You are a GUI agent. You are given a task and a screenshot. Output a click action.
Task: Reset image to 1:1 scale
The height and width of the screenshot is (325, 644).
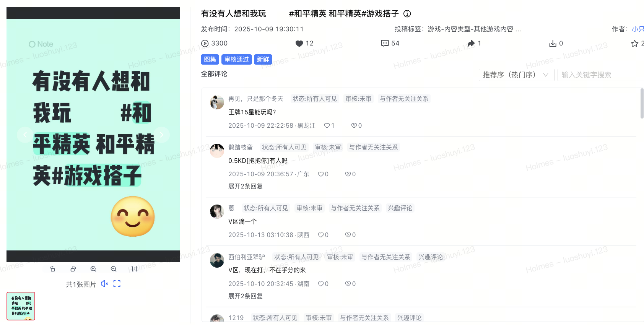tap(134, 269)
